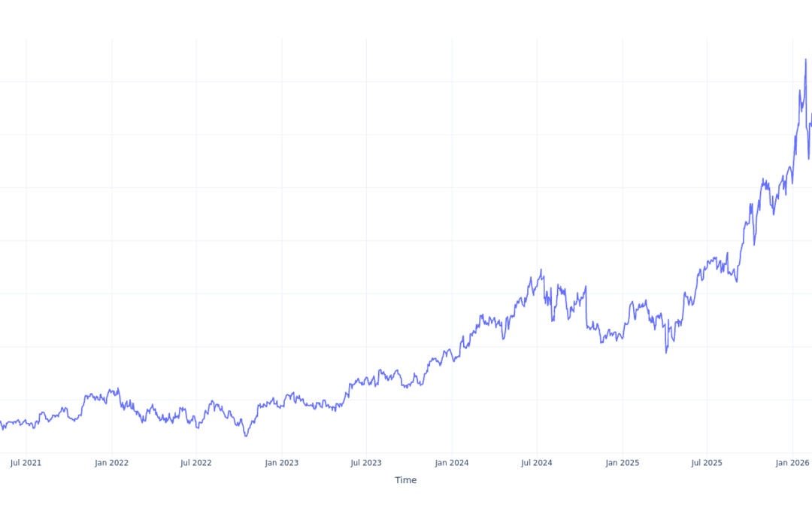
Task: Click the deep dip right after the 2026 peak
Action: (x=809, y=159)
